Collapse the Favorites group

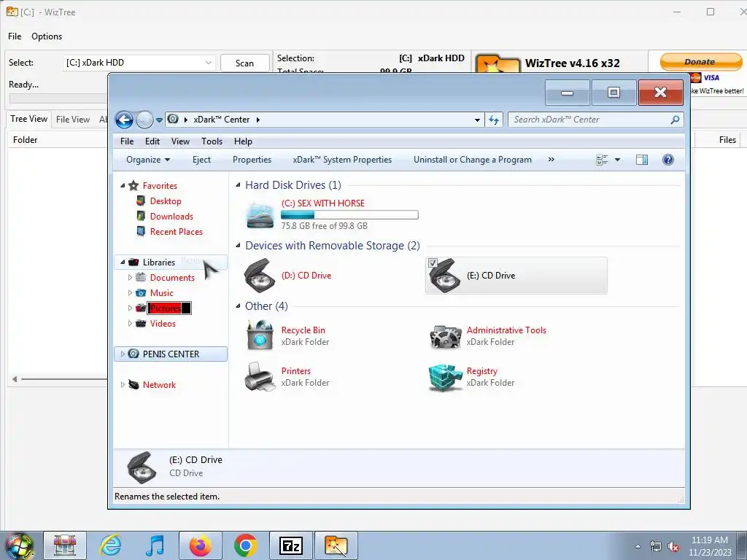tap(123, 186)
